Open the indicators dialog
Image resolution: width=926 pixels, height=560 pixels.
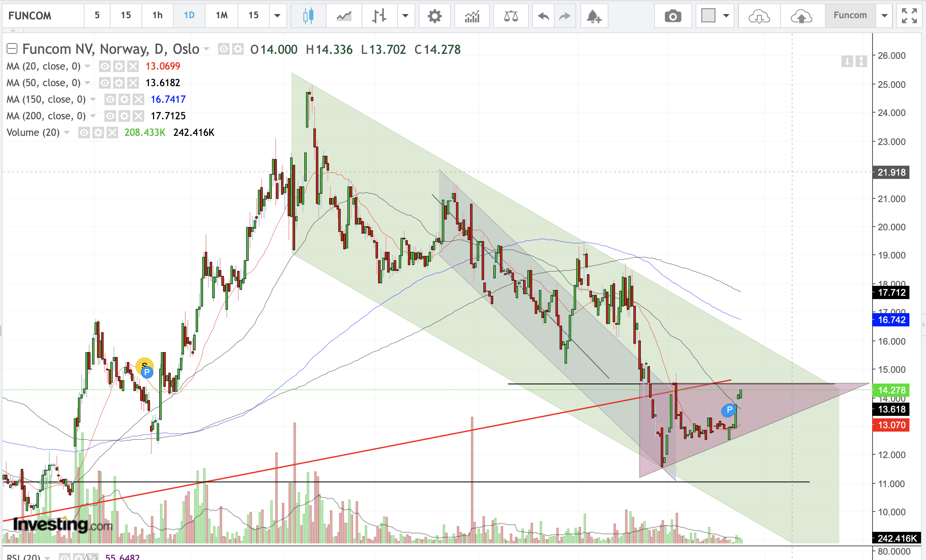tap(472, 16)
